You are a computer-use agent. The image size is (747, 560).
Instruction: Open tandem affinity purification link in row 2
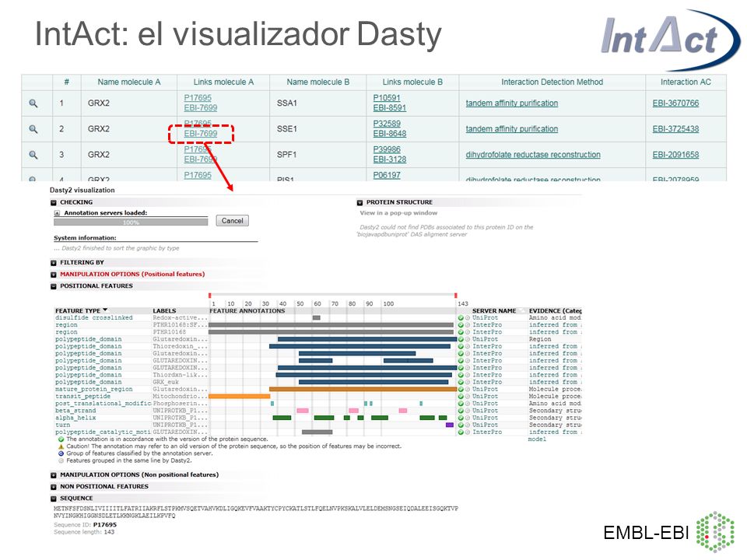(512, 128)
